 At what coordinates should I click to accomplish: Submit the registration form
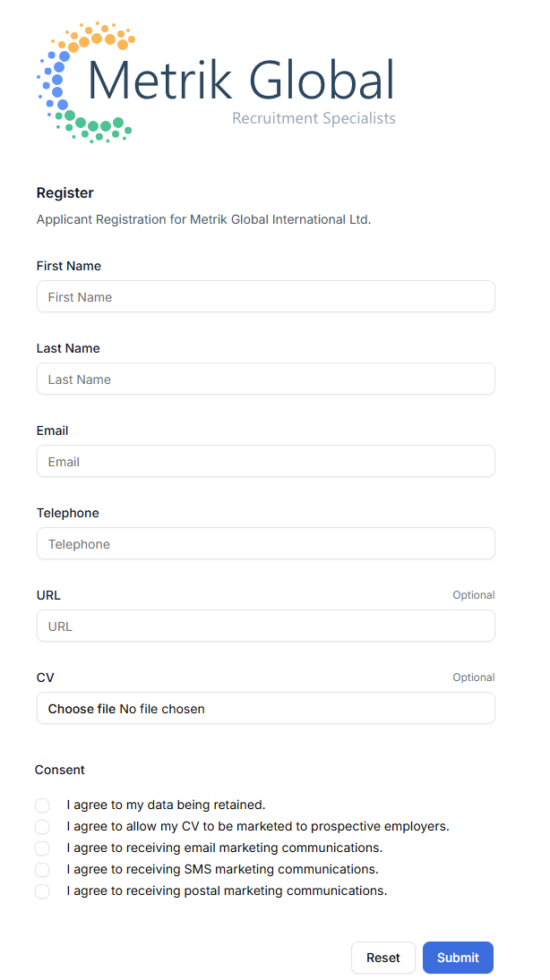[458, 958]
